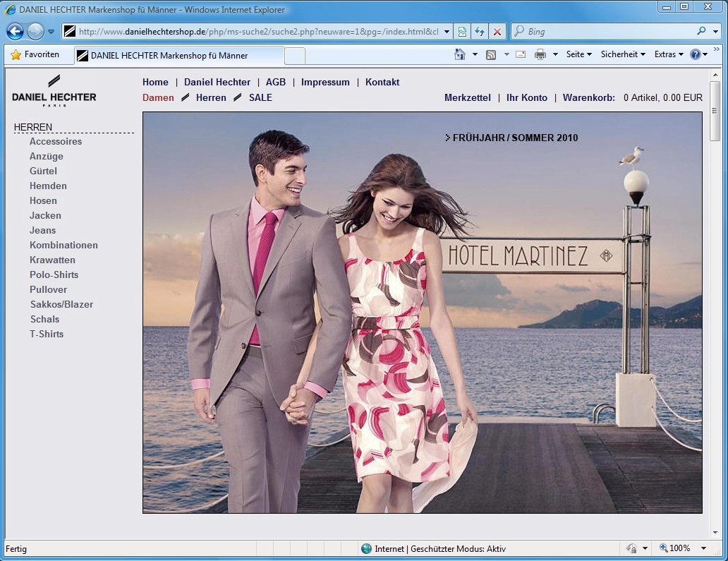Open Kombinationen in the sidebar
This screenshot has height=561, width=728.
click(63, 245)
